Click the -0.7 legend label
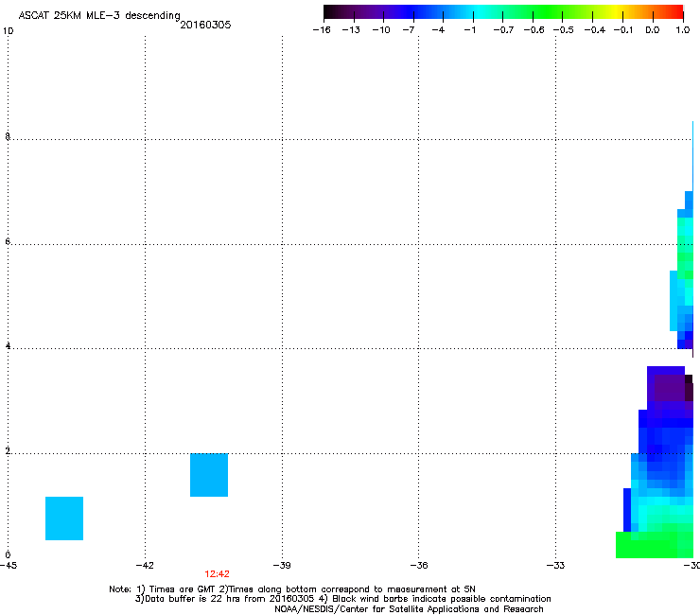 [x=503, y=30]
